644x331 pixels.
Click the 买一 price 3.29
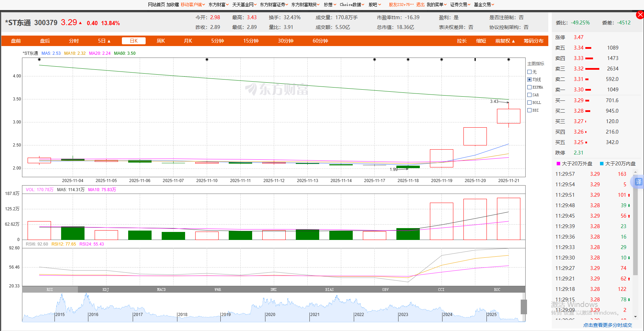point(579,100)
